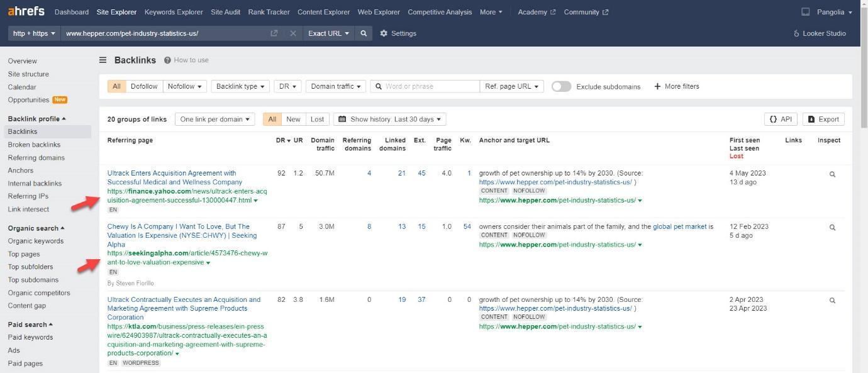868x373 pixels.
Task: Open the Nofollow dropdown
Action: coord(185,87)
